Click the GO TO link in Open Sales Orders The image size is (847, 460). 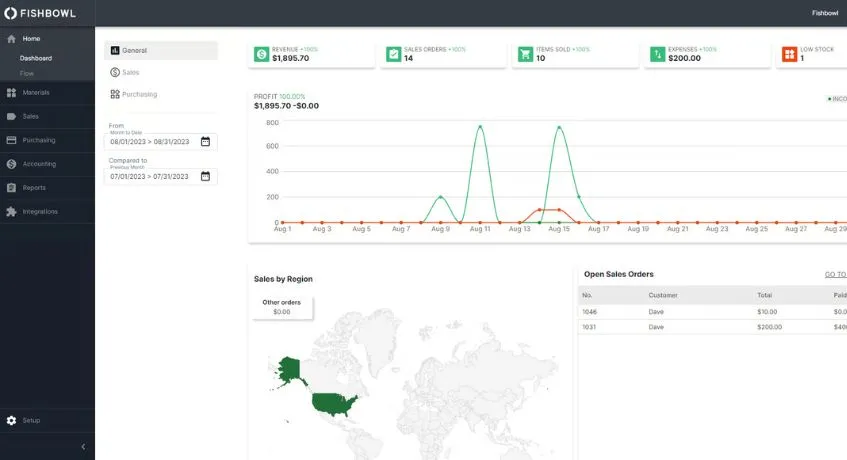pos(835,275)
